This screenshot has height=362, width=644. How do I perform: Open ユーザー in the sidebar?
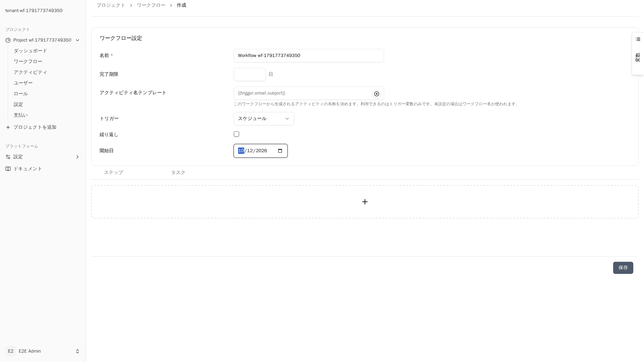23,83
